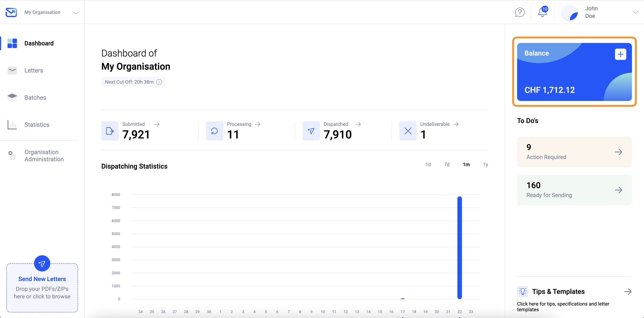Viewport: 644px width, 318px height.
Task: Click the Organisation Administration gears icon
Action: 12,155
